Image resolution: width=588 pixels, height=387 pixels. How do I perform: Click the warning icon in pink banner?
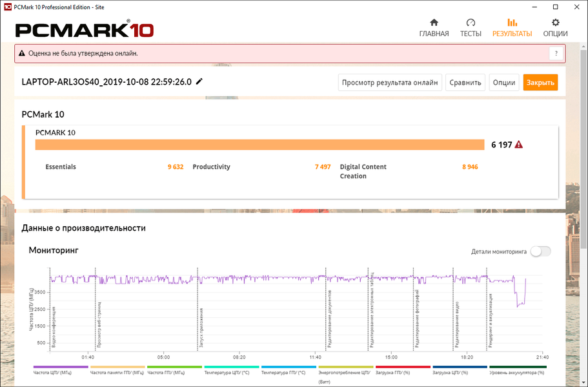point(22,54)
